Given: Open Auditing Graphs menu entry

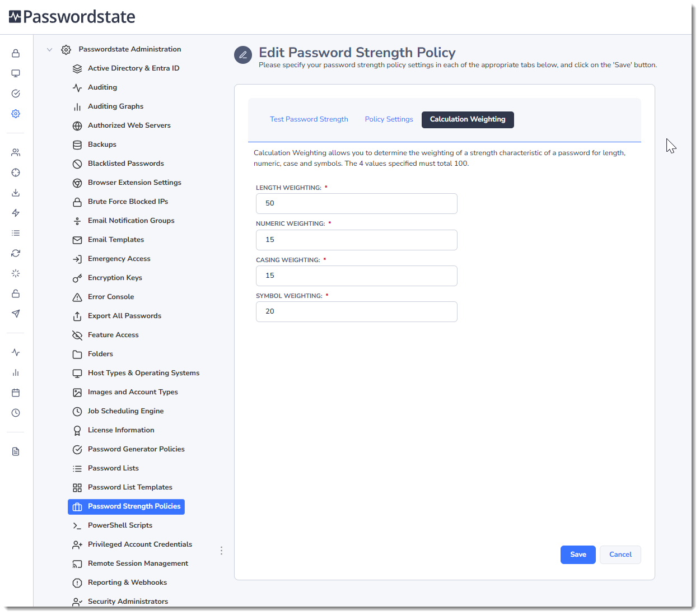Looking at the screenshot, I should pyautogui.click(x=115, y=106).
